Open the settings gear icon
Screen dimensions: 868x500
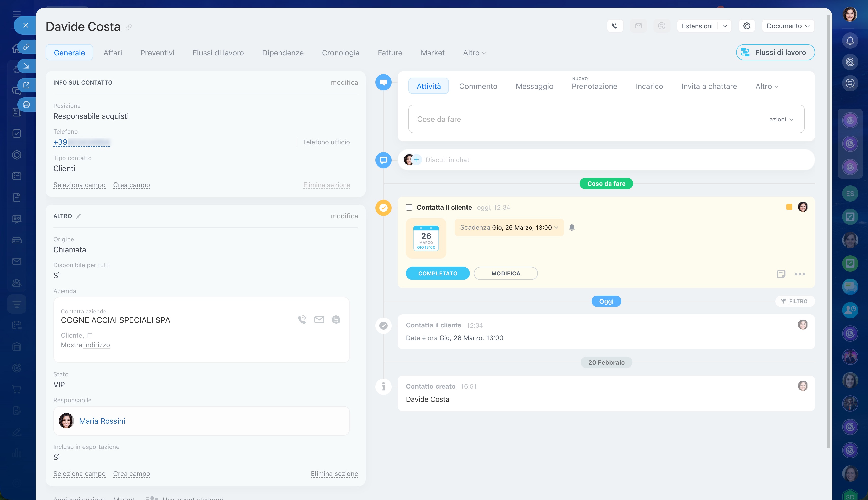pos(746,26)
